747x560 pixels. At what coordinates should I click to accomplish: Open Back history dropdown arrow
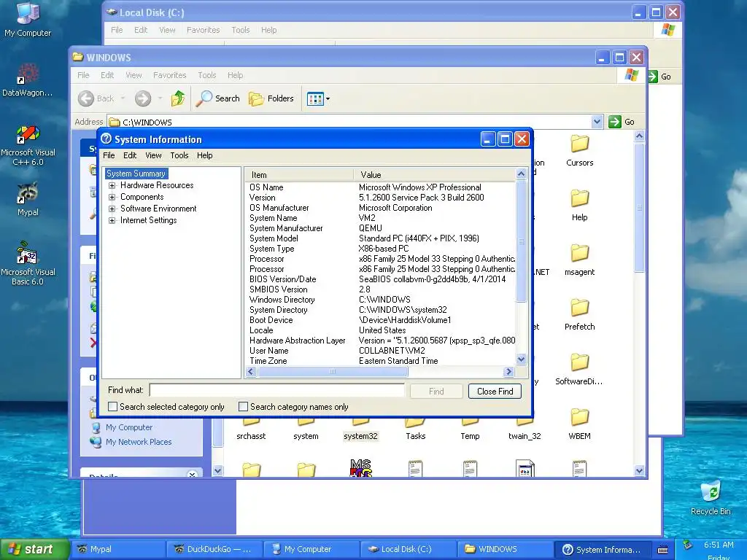[x=123, y=98]
